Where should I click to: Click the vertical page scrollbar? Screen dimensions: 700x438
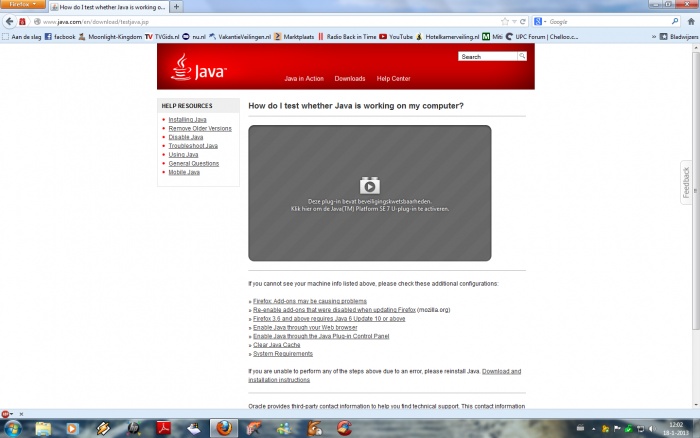[x=696, y=192]
